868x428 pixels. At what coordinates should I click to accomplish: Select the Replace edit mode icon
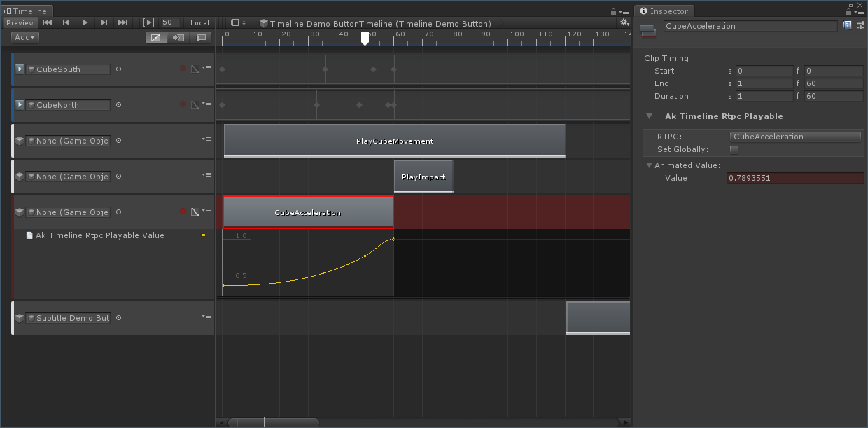pos(201,37)
